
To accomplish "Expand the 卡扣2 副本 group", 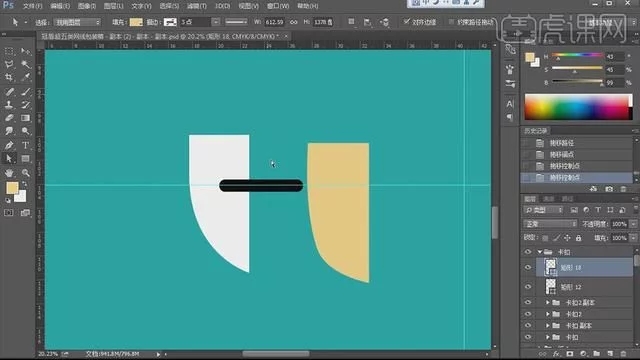I will point(548,302).
